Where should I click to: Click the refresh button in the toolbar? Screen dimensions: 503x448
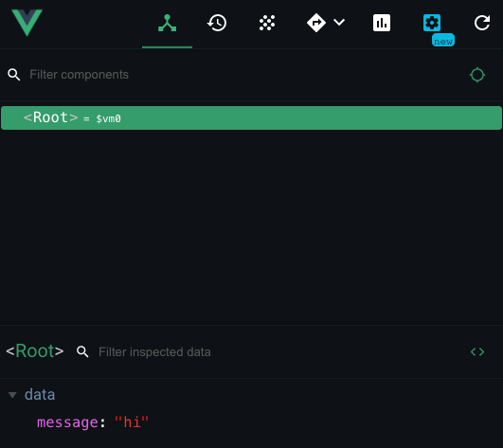pyautogui.click(x=482, y=23)
